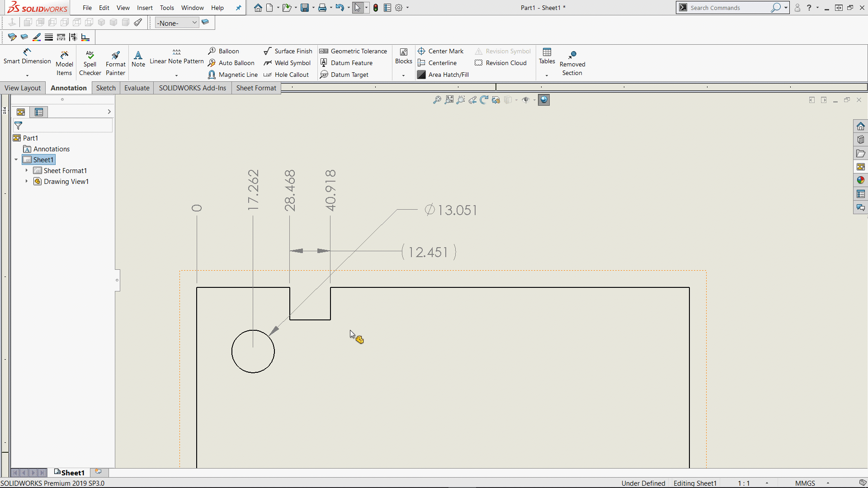The width and height of the screenshot is (868, 488).
Task: Click the Format Painter button
Action: 115,61
